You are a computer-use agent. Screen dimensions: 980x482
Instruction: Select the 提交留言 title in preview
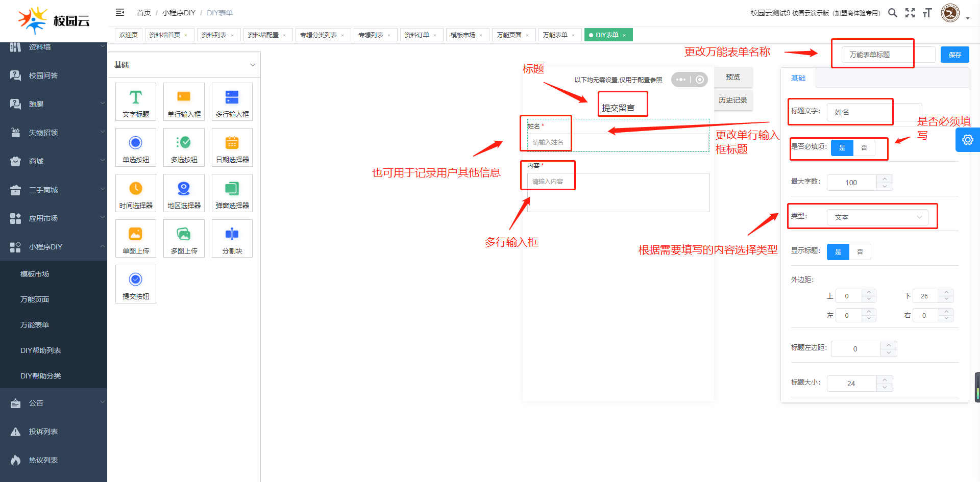(618, 108)
